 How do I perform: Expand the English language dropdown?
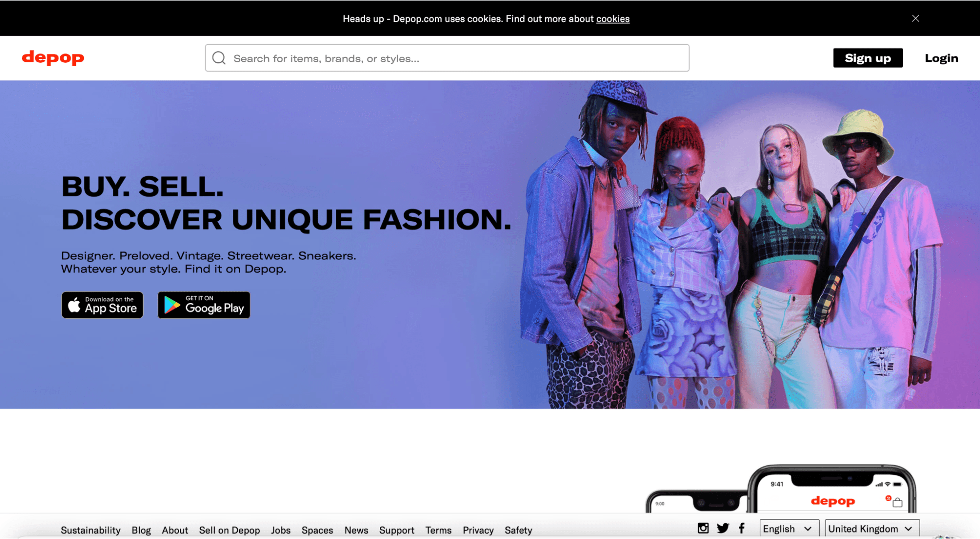(789, 529)
